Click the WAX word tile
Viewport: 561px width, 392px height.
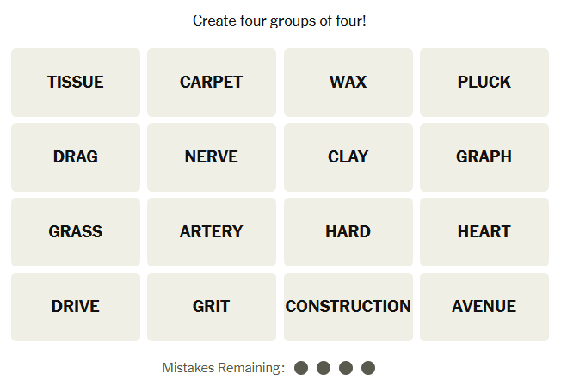click(x=348, y=83)
